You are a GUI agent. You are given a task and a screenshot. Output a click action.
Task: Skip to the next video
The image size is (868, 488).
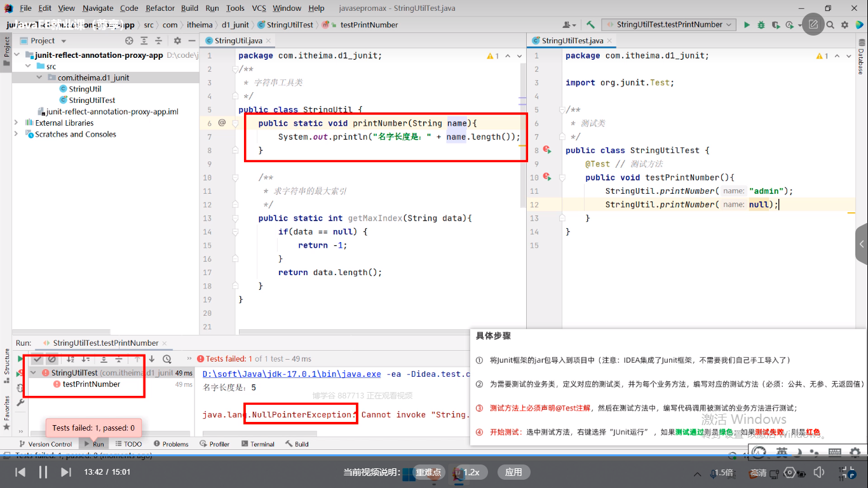pos(66,472)
